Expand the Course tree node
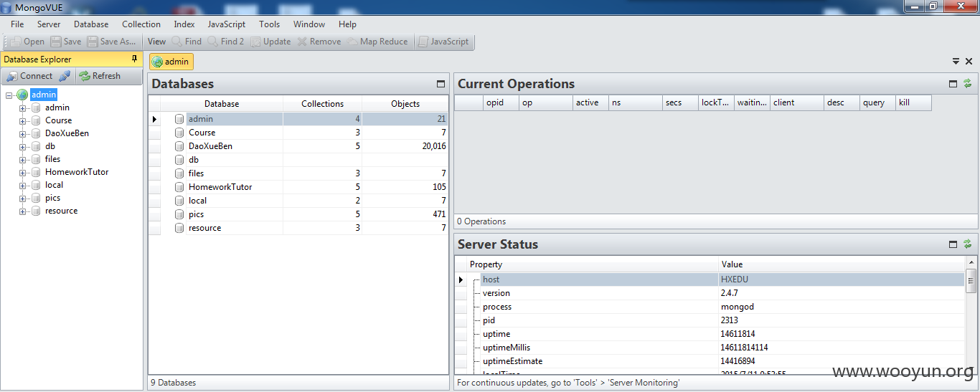The image size is (980, 392). click(22, 121)
